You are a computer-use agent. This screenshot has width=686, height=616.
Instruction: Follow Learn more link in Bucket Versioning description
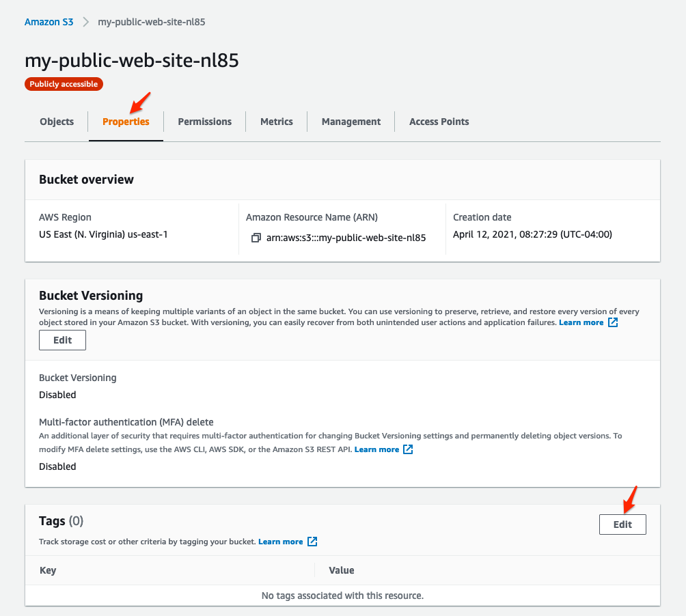pos(581,322)
